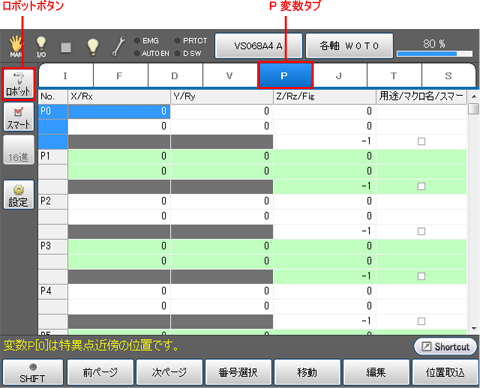Screen dimensions: 480x388
Task: Toggle the checkbox in the P0 row
Action: [x=421, y=141]
